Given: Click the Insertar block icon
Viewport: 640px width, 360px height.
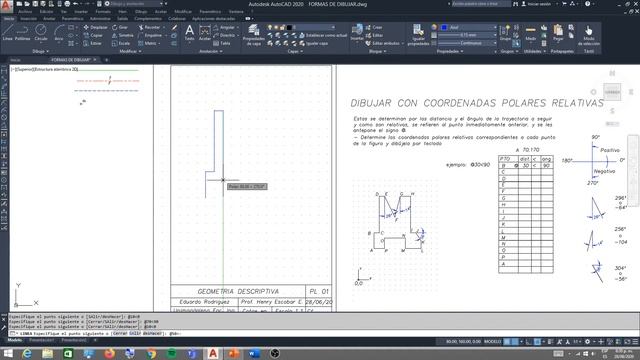Looking at the screenshot, I should click(357, 32).
